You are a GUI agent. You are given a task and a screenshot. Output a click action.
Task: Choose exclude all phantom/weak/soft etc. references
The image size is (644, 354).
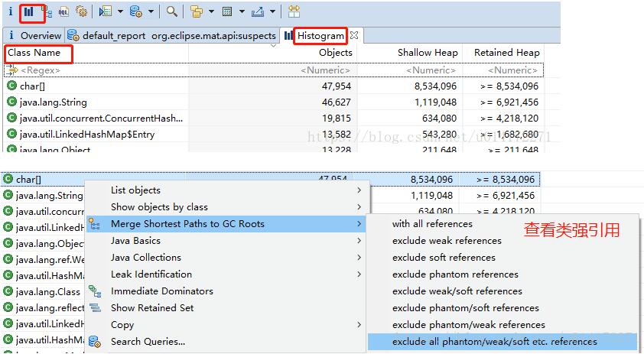point(494,342)
